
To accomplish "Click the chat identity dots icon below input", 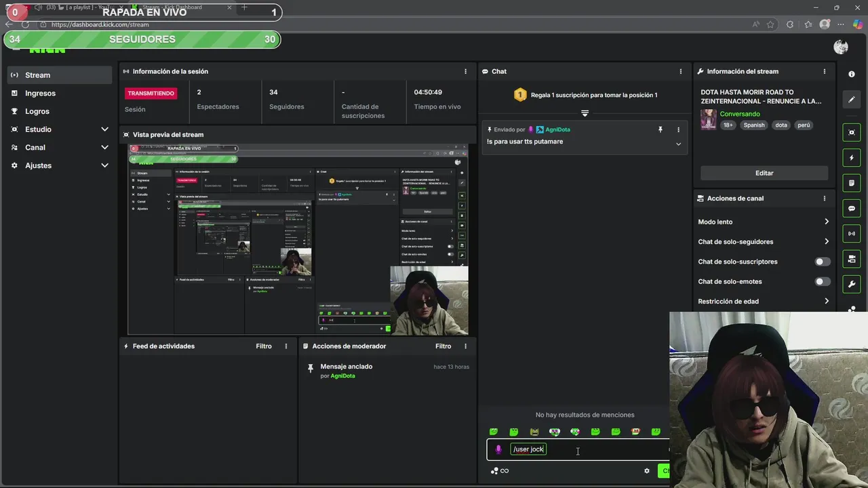I will (x=494, y=471).
